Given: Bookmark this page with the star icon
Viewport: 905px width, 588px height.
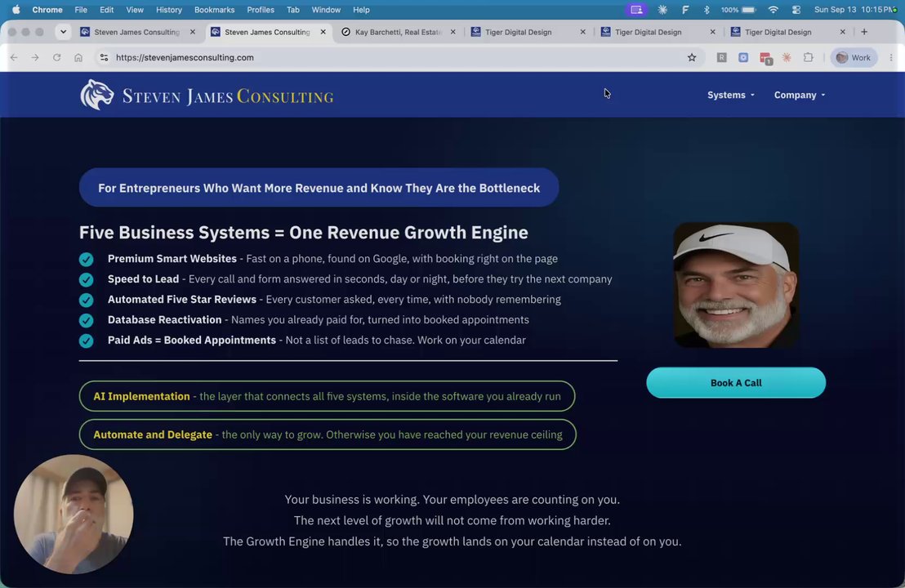Looking at the screenshot, I should click(x=692, y=58).
